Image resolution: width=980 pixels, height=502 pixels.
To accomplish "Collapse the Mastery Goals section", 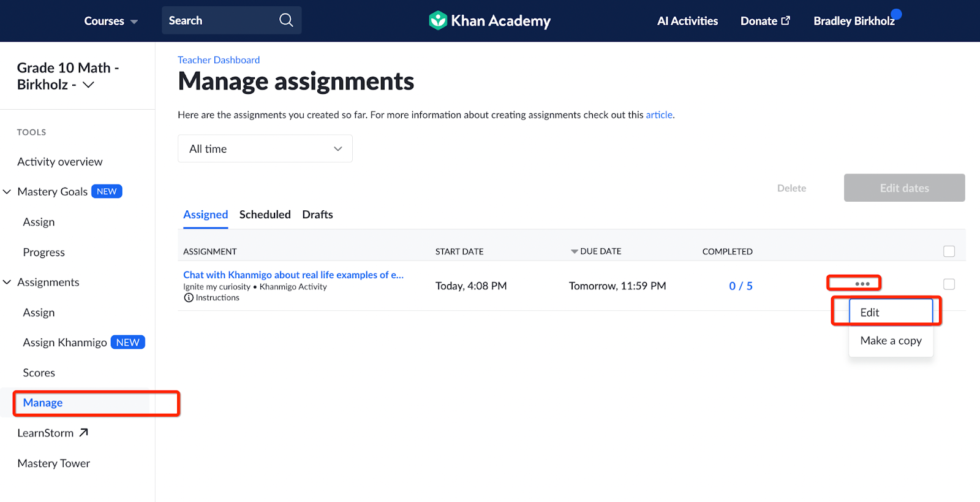I will click(7, 192).
